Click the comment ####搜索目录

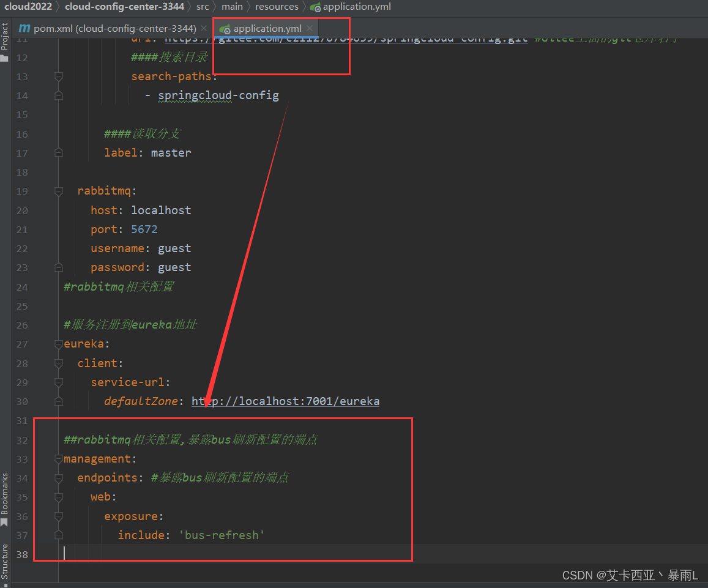170,58
